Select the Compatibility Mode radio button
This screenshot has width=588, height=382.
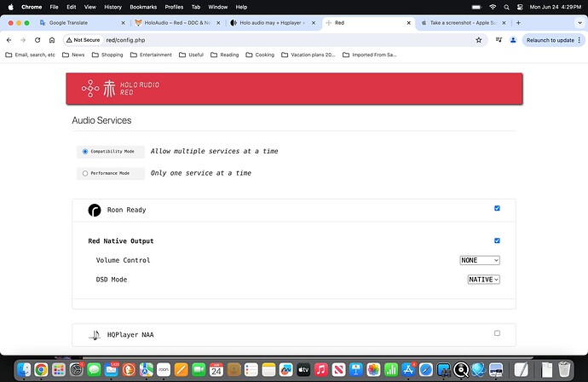pyautogui.click(x=85, y=152)
